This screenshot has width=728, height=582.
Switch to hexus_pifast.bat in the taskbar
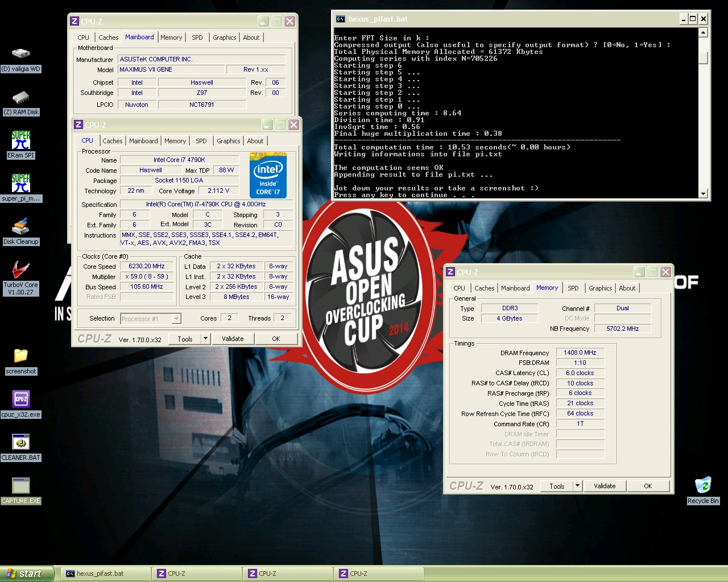pyautogui.click(x=106, y=573)
